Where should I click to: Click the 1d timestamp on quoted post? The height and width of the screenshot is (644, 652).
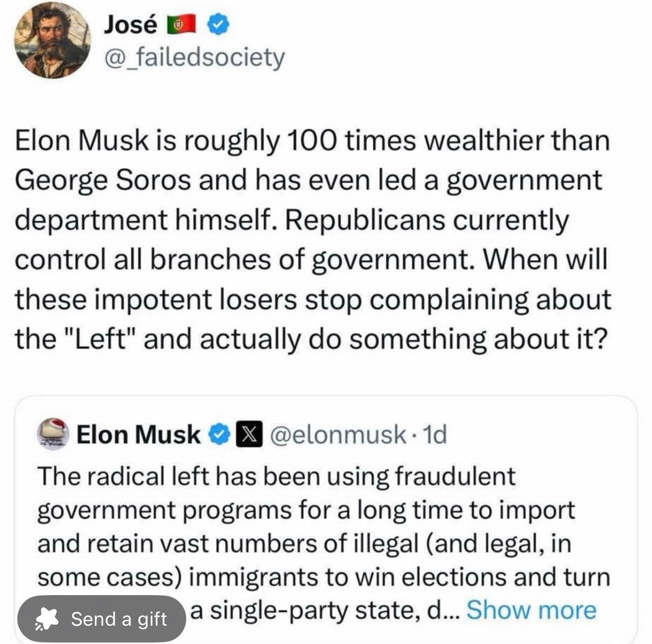click(x=435, y=435)
